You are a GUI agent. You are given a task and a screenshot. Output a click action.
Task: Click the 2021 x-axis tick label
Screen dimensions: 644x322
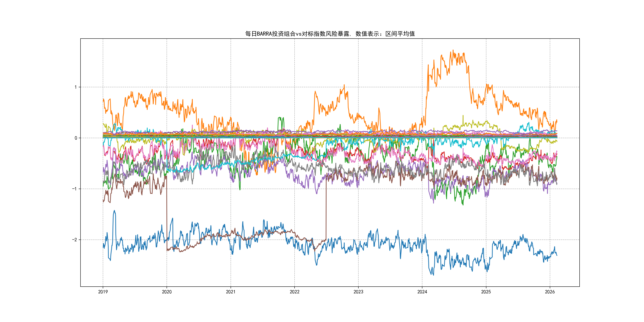231,292
